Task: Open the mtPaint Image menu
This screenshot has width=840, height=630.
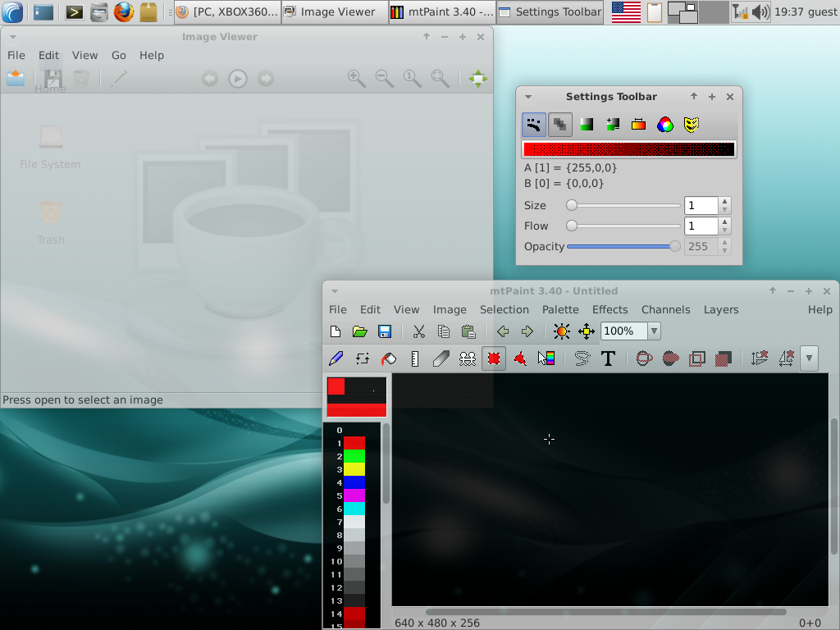Action: (x=450, y=309)
